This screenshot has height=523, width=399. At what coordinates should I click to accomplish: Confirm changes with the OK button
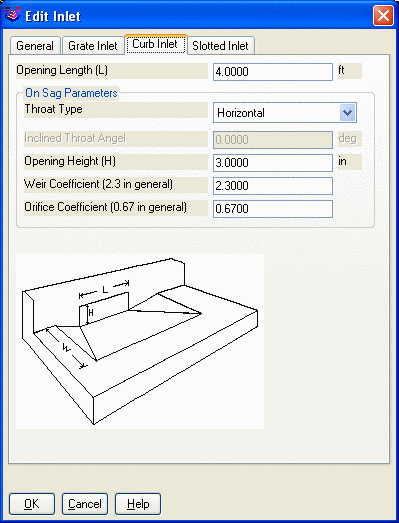coord(32,504)
